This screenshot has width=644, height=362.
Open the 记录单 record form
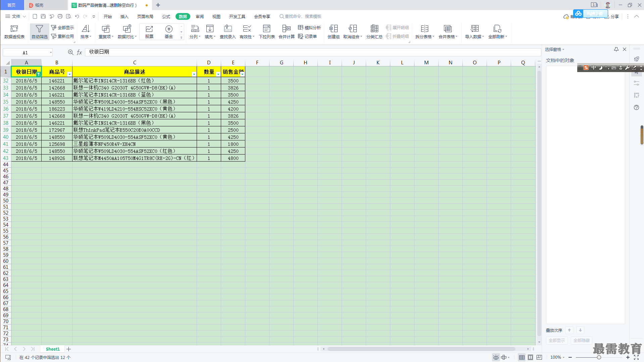307,36
